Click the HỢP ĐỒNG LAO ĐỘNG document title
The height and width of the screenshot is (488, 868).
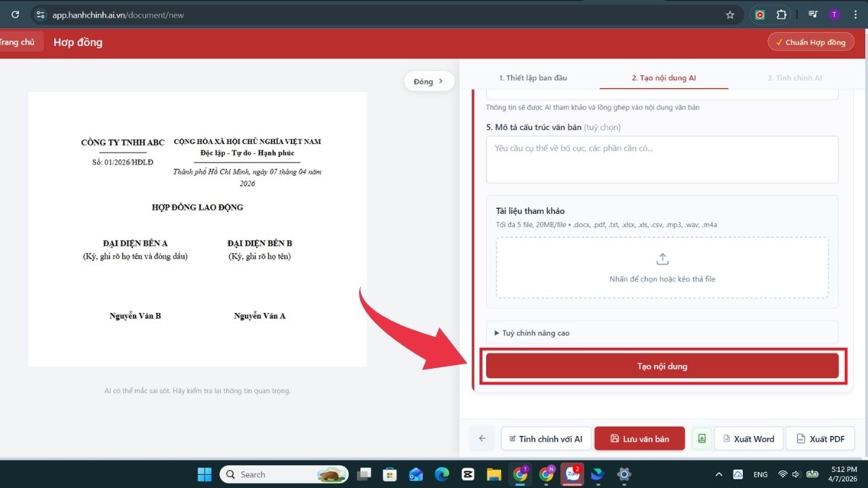pos(197,207)
